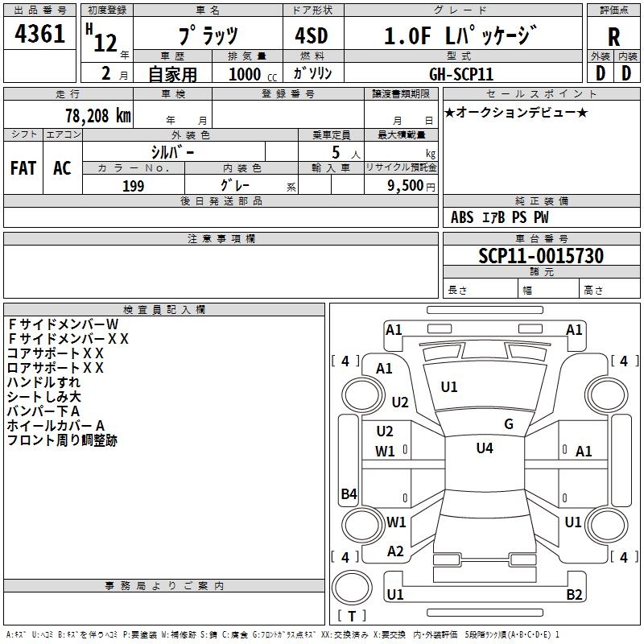Image resolution: width=644 pixels, height=644 pixels.
Task: Click the FAT shift cell
Action: pos(23,167)
